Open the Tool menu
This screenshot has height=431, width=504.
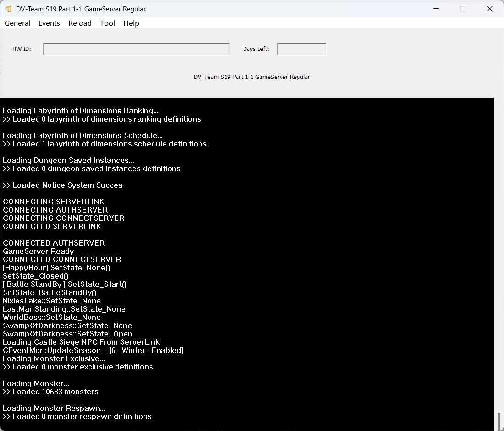pos(107,23)
